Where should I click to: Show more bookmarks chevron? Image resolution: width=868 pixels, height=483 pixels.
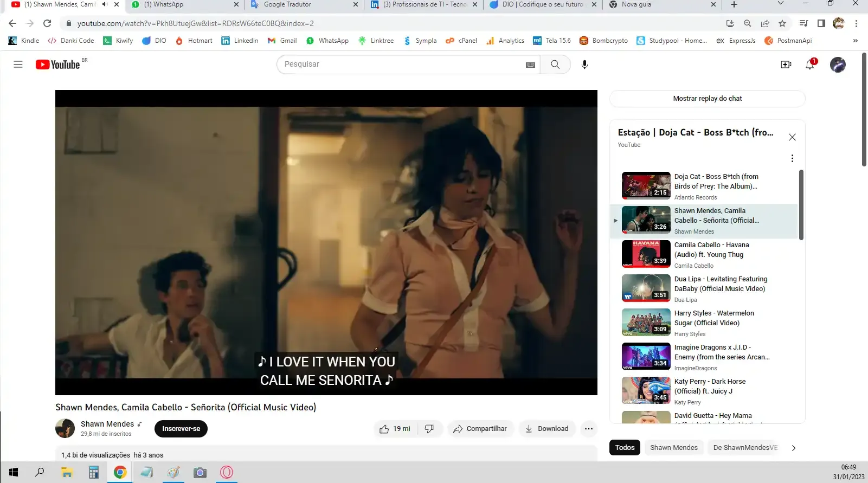coord(856,41)
